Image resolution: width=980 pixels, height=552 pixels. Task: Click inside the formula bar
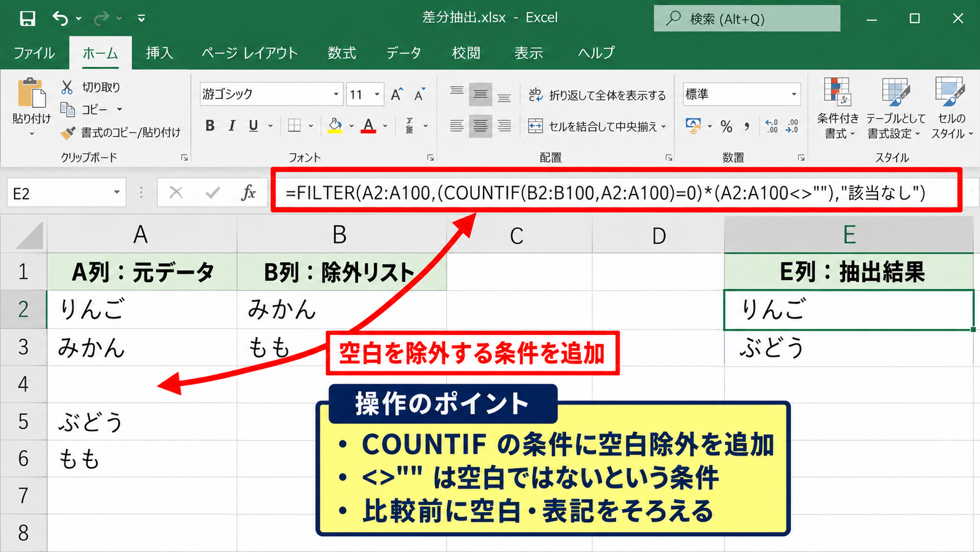click(x=616, y=192)
